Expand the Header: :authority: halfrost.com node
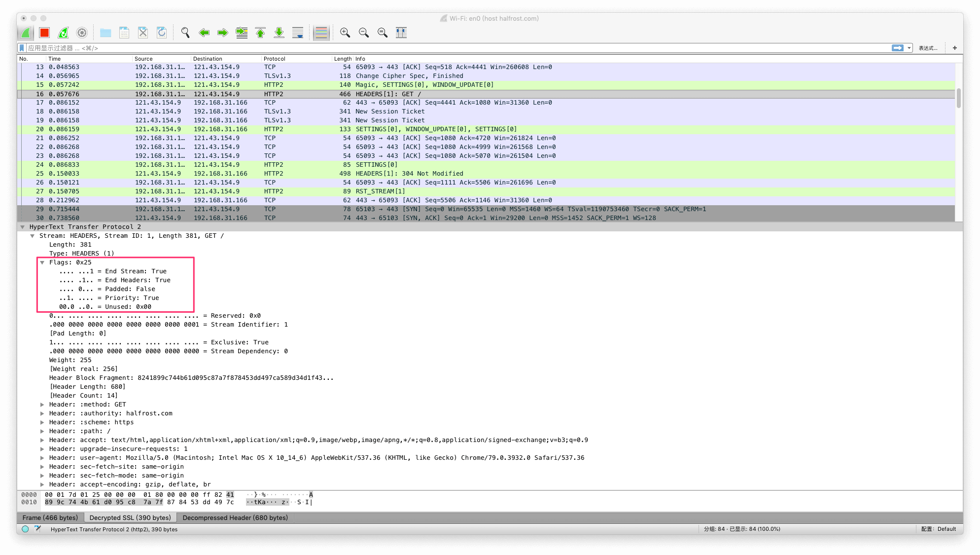The width and height of the screenshot is (980, 555). pyautogui.click(x=42, y=413)
